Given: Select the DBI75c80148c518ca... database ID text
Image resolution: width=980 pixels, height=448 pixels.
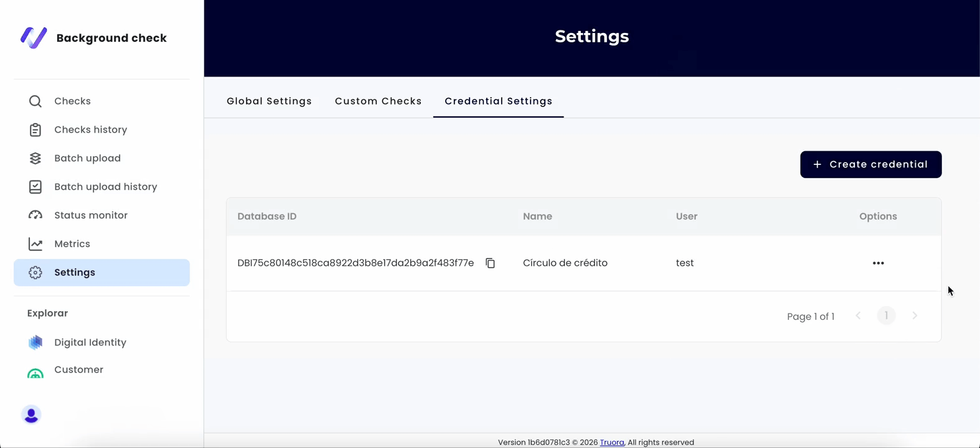Looking at the screenshot, I should coord(356,263).
